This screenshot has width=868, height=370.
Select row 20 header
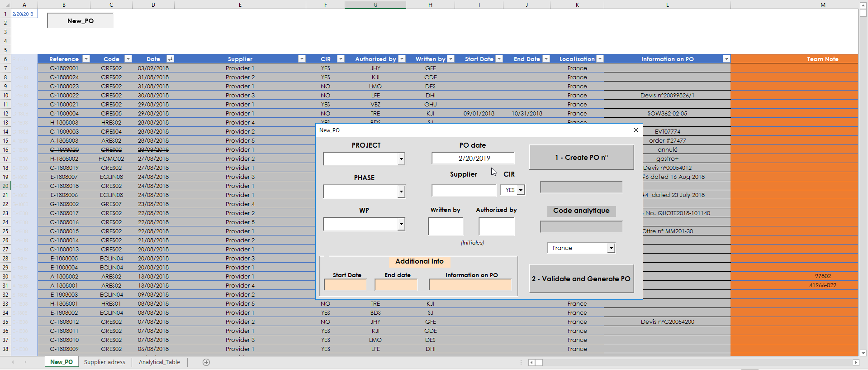5,186
